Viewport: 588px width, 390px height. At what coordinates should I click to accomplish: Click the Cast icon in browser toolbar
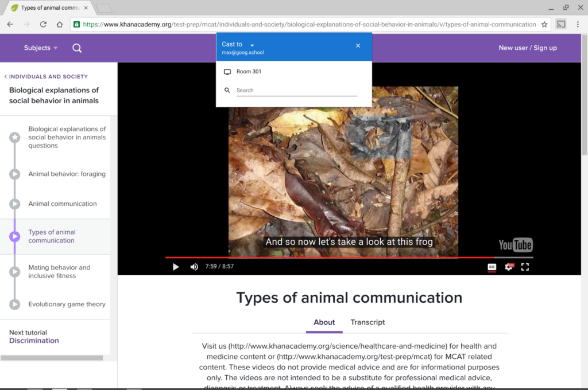pyautogui.click(x=560, y=24)
